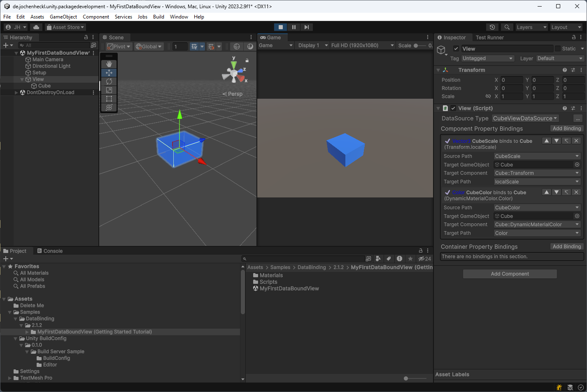The image size is (587, 392).
Task: Open the Pivot mode dropdown
Action: [x=119, y=46]
